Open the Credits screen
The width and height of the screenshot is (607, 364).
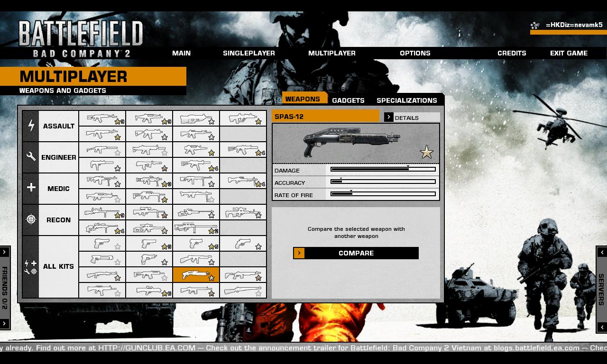click(512, 53)
